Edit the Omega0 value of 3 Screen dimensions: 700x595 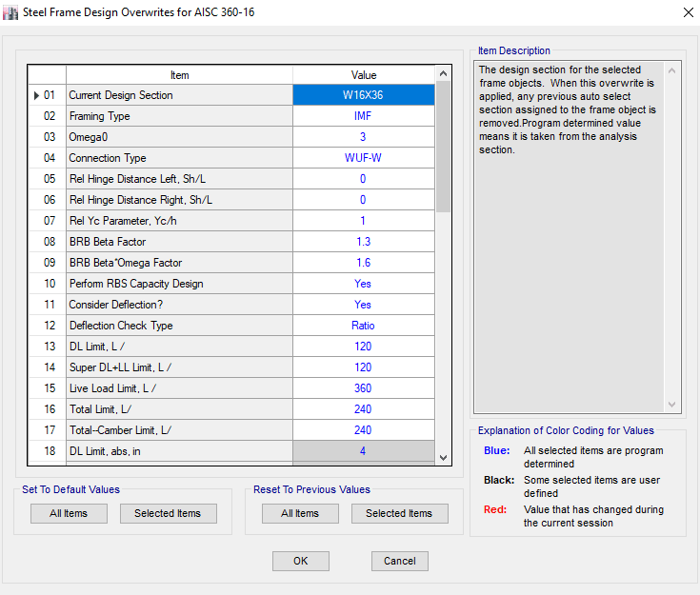click(364, 137)
